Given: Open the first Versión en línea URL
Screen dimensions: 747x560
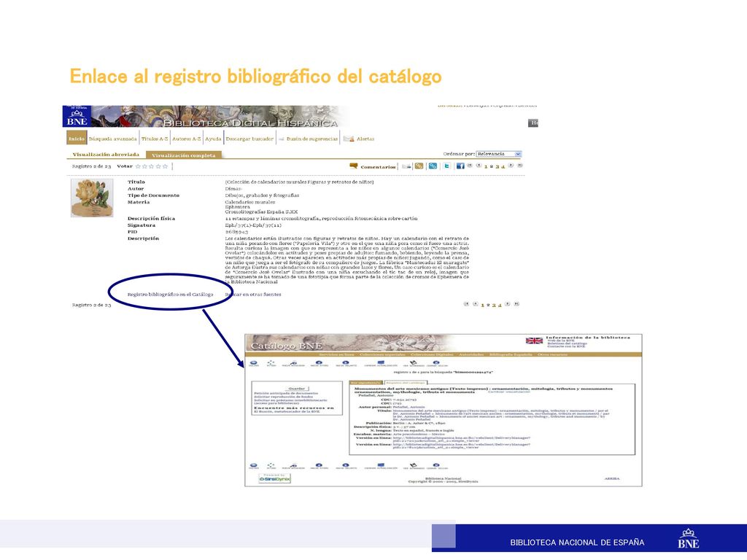Looking at the screenshot, I should pos(461,439).
